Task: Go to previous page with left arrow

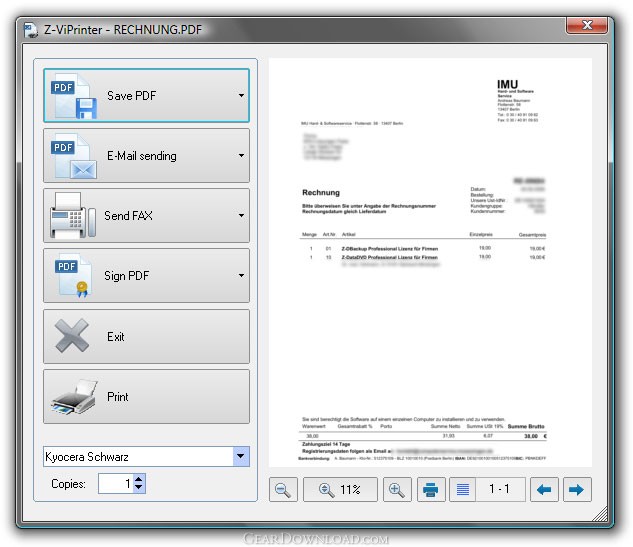Action: [x=544, y=489]
